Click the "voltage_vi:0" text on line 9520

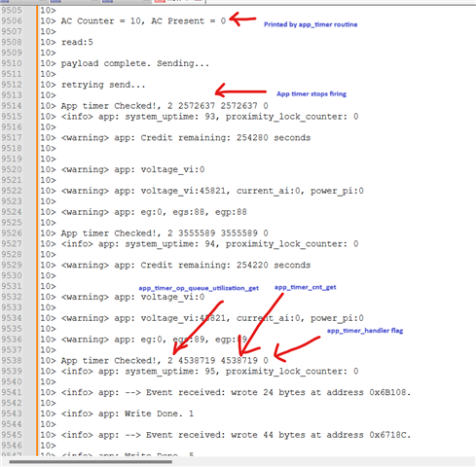click(172, 169)
